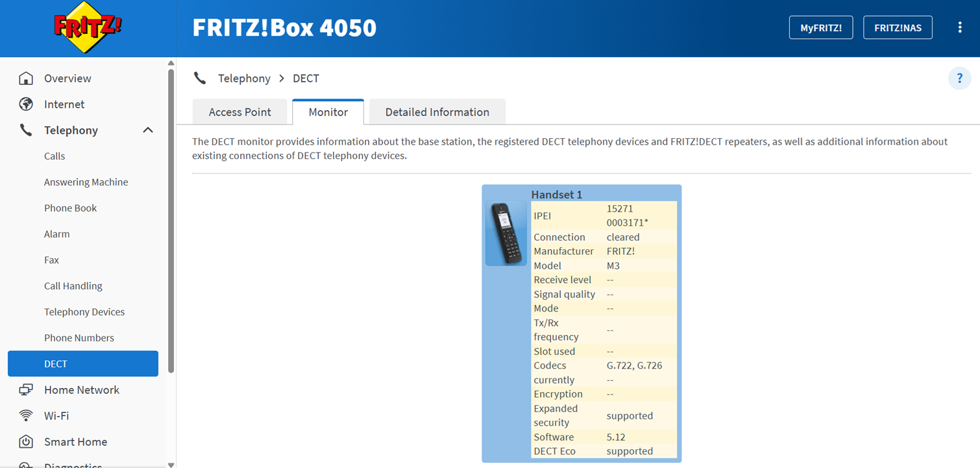Click the Smart Home power icon
Viewport: 980px width, 468px height.
coord(26,442)
